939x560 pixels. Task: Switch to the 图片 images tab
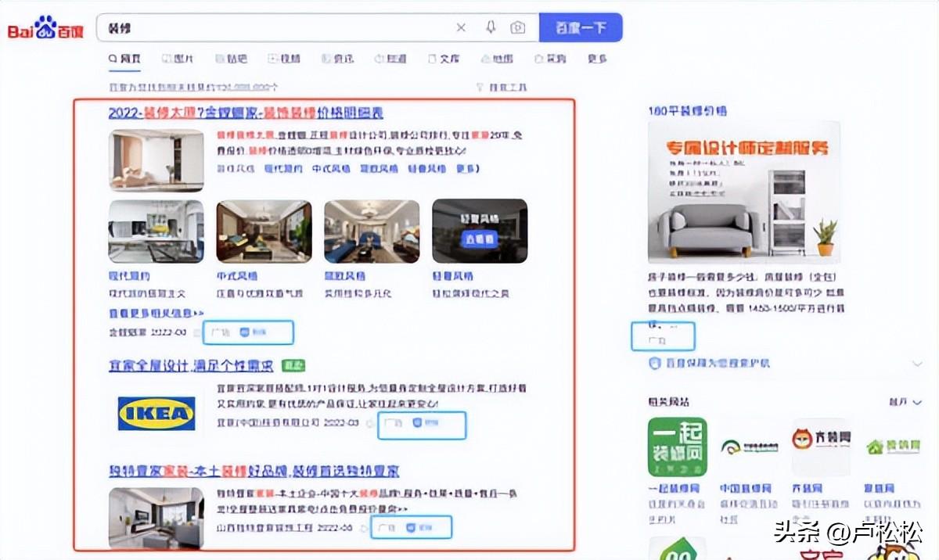coord(178,59)
